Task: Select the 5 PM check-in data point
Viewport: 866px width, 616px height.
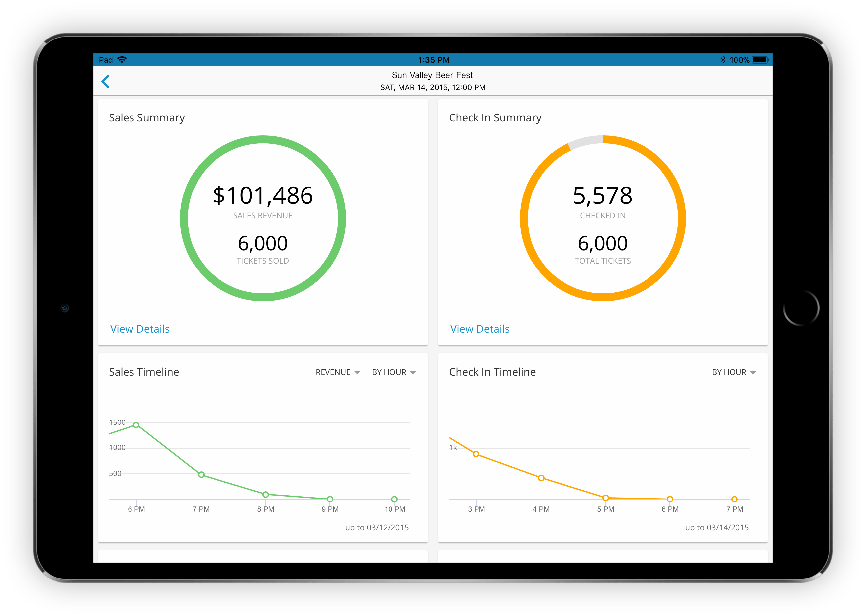Action: [x=606, y=498]
